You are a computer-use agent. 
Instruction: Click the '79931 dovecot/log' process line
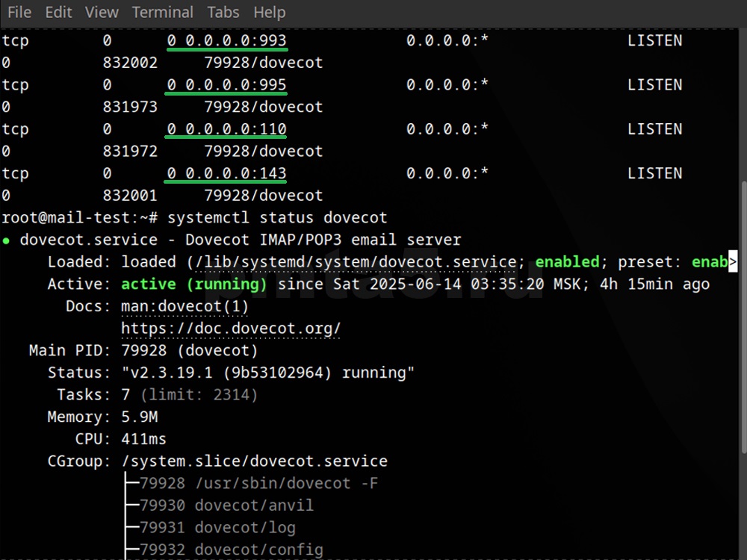[217, 528]
